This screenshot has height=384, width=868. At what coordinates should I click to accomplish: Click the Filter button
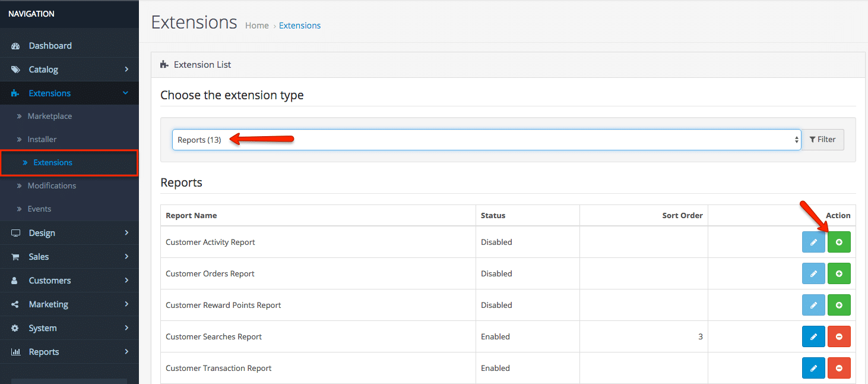[x=823, y=140]
